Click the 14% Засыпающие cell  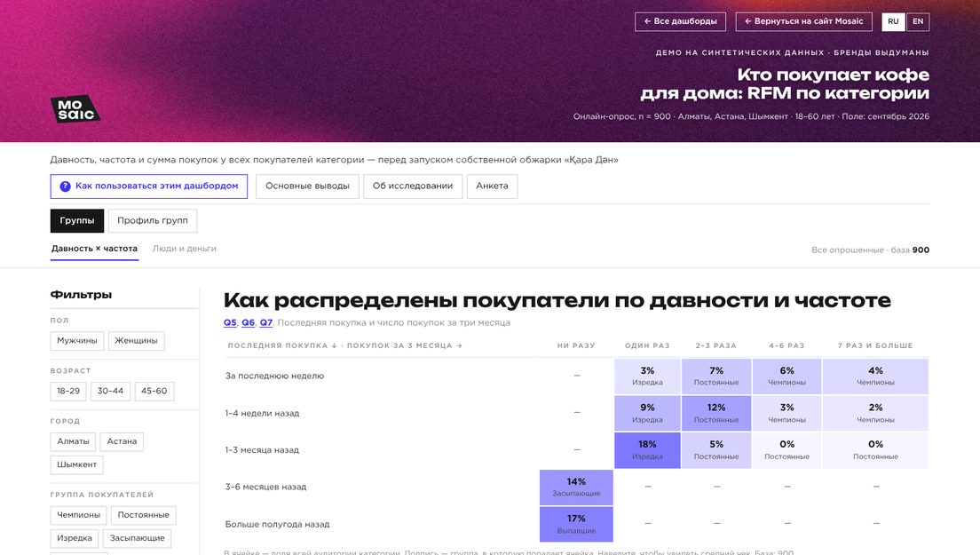576,488
